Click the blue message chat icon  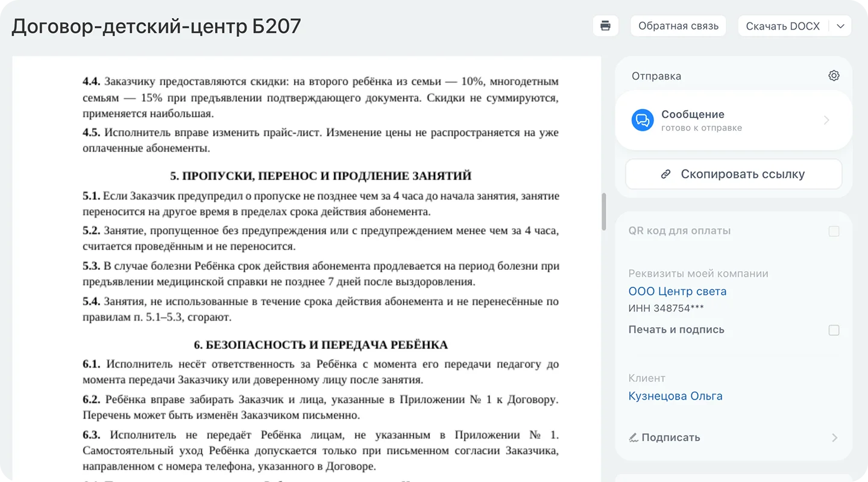tap(643, 120)
